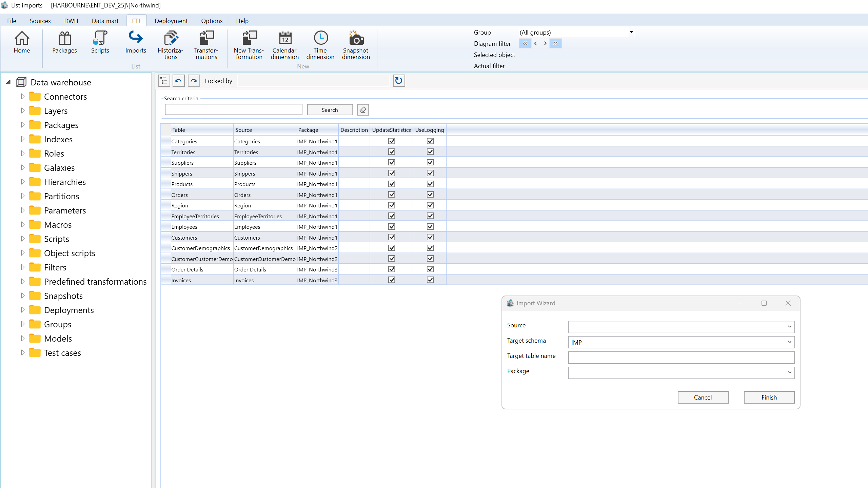Open the File menu
Image resolution: width=868 pixels, height=488 pixels.
point(12,21)
